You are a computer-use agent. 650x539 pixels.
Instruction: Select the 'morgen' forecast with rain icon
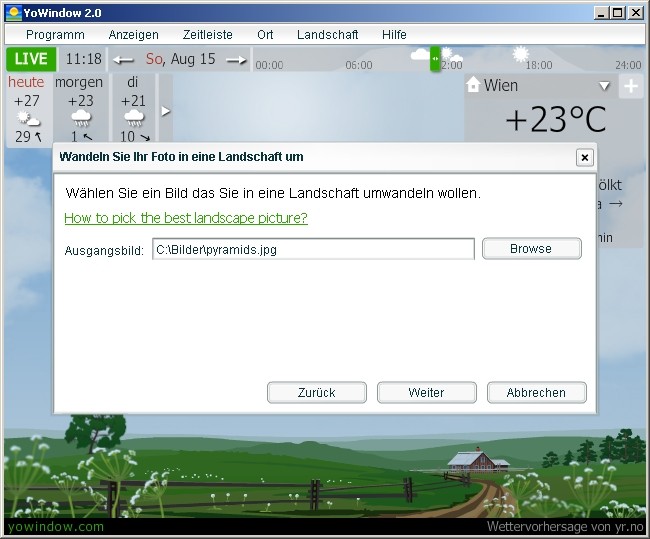tap(80, 109)
